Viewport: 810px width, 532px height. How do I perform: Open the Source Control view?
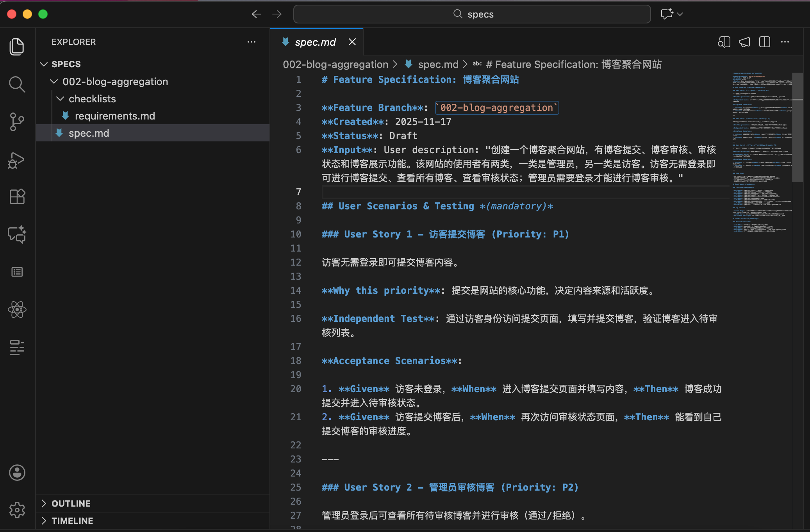pos(17,122)
